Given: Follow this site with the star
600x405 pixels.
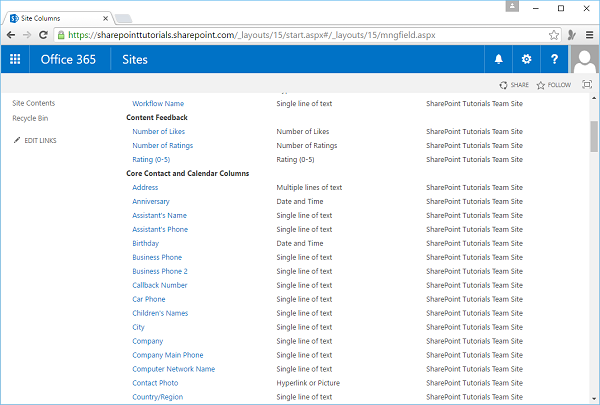Looking at the screenshot, I should coord(553,86).
